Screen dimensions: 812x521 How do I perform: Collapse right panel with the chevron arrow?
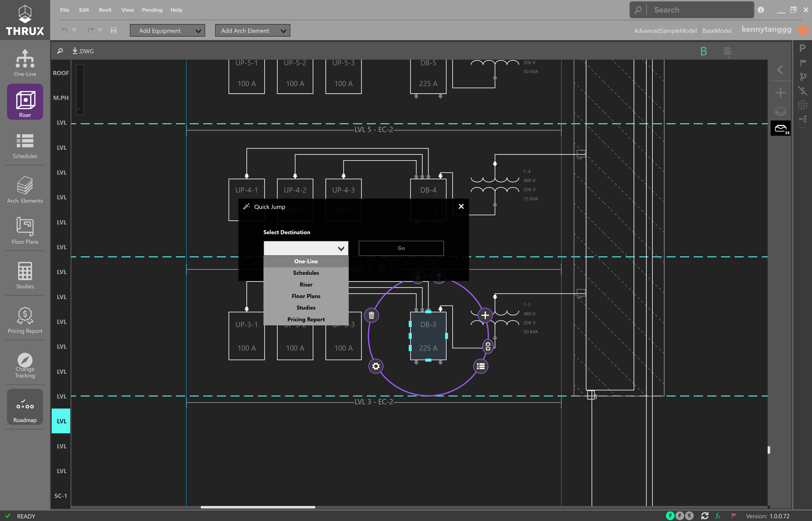click(780, 70)
